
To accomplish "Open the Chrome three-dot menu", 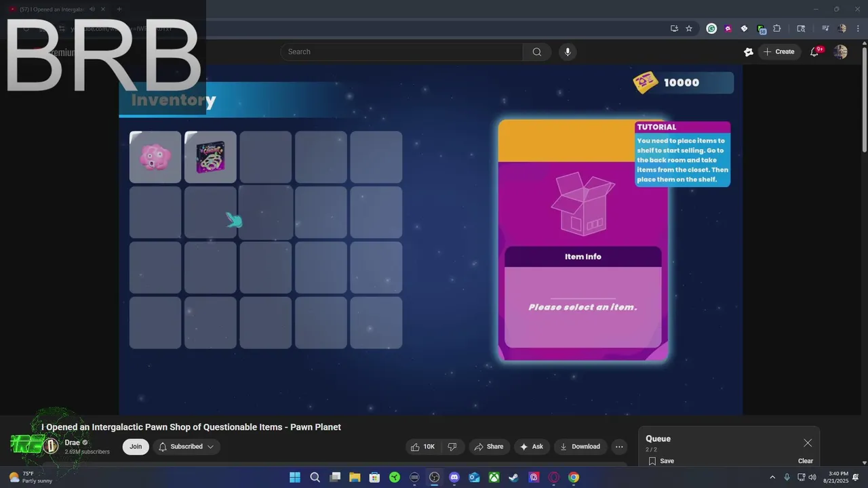I will click(x=859, y=28).
